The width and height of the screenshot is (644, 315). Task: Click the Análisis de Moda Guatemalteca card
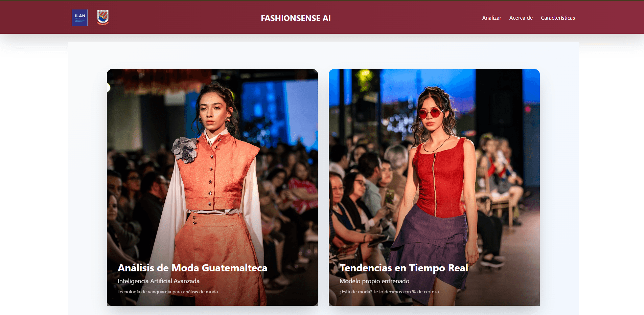[212, 186]
